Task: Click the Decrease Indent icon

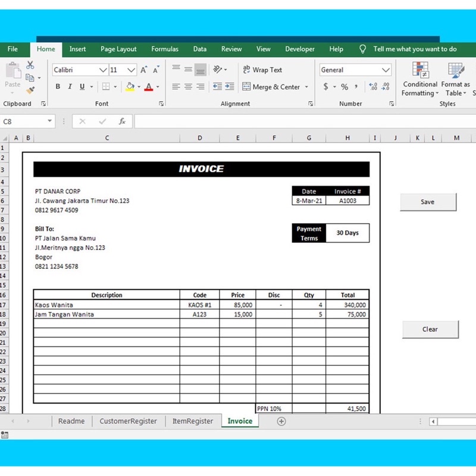Action: click(x=217, y=87)
